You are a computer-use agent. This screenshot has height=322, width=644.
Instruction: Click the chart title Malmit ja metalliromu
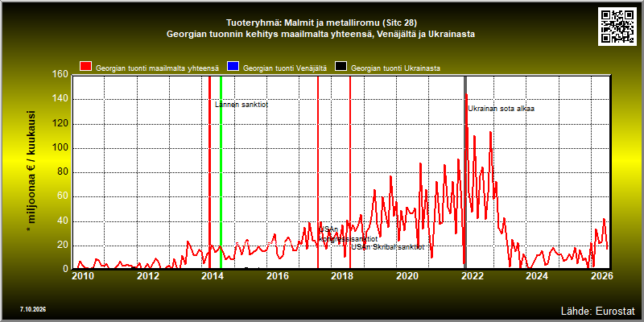pyautogui.click(x=321, y=23)
